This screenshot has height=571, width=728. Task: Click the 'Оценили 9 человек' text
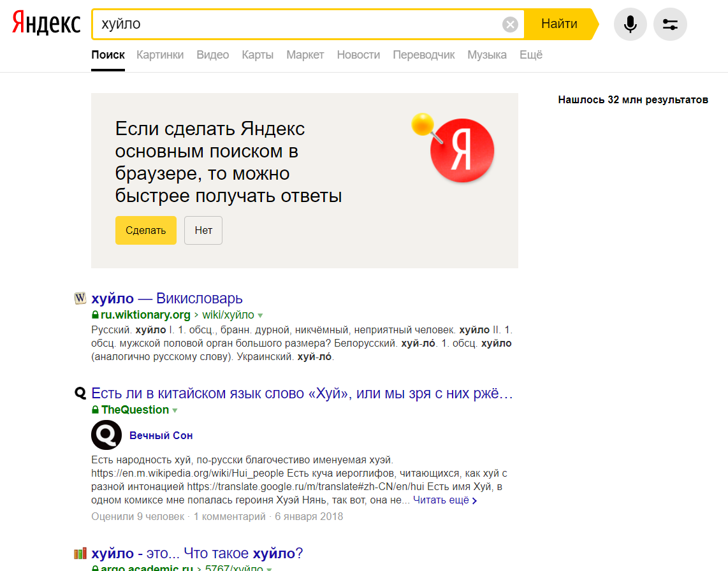138,517
